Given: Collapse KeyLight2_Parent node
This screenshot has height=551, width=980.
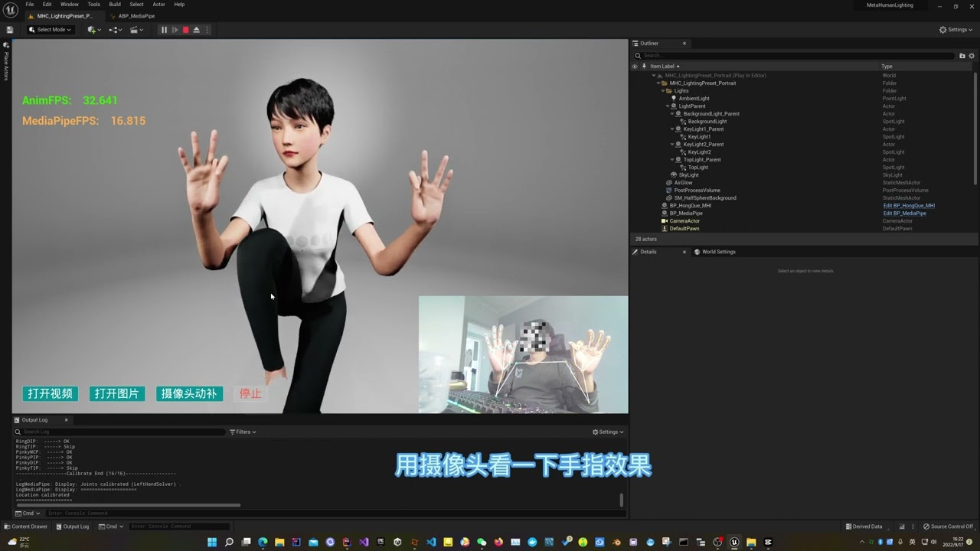Looking at the screenshot, I should (x=673, y=145).
